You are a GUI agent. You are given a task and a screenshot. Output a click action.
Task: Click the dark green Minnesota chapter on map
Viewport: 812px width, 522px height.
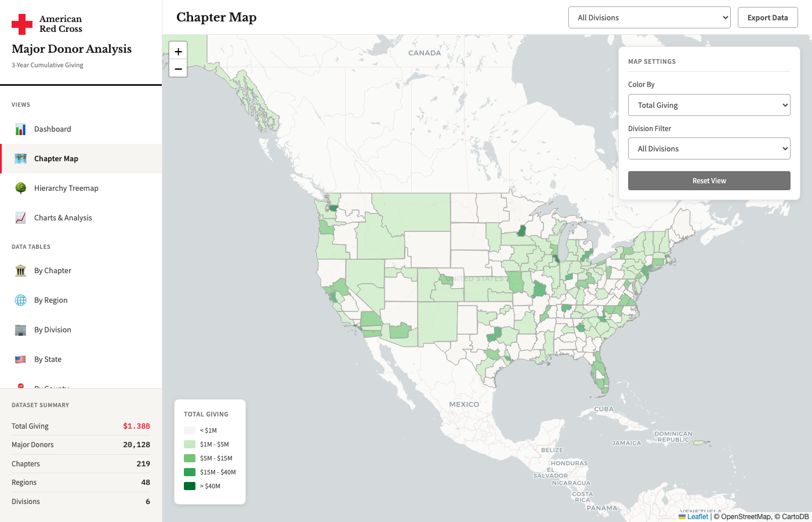click(521, 231)
